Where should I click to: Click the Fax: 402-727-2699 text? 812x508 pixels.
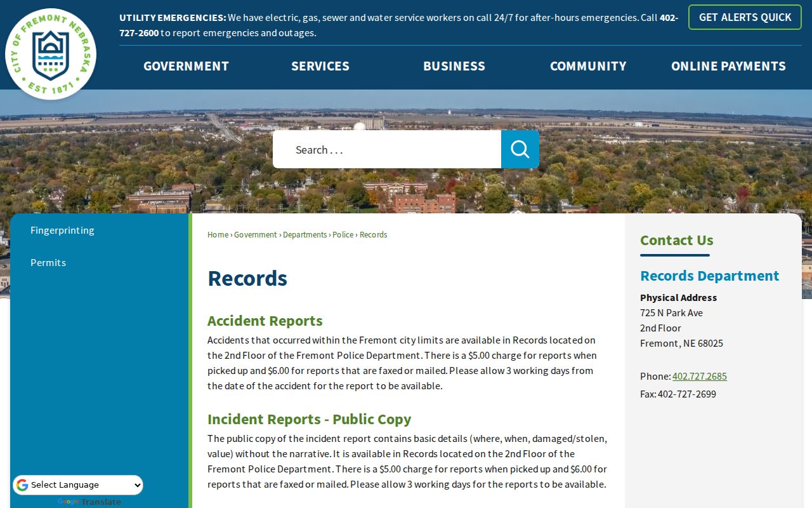(678, 394)
